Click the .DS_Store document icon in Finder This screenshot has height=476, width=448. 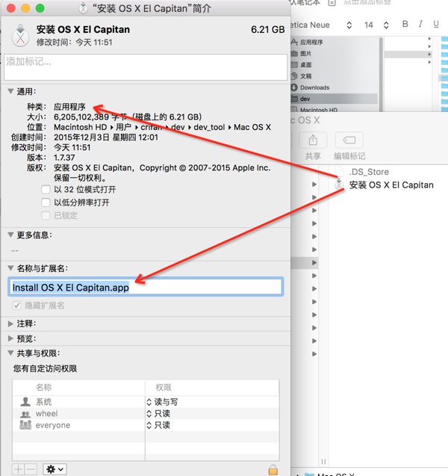339,172
